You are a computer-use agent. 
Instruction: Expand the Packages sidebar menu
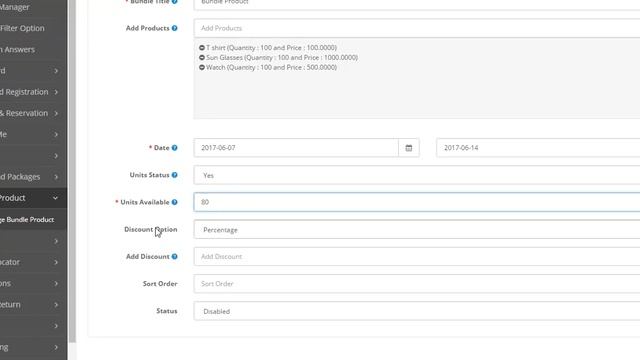33,177
